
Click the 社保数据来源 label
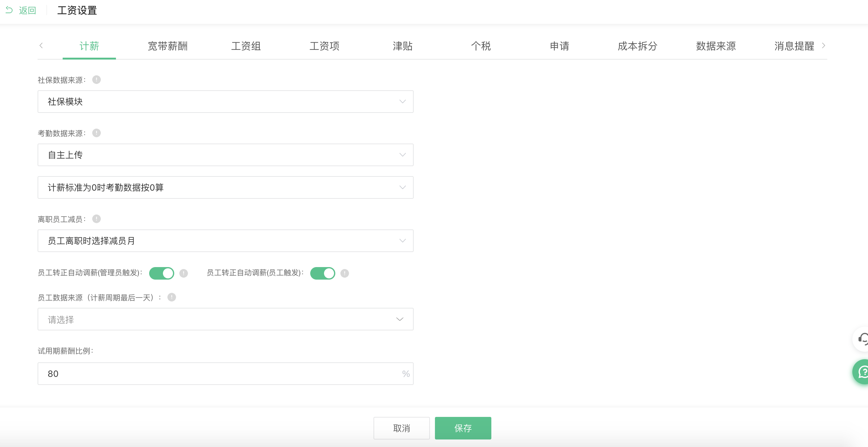pos(62,80)
